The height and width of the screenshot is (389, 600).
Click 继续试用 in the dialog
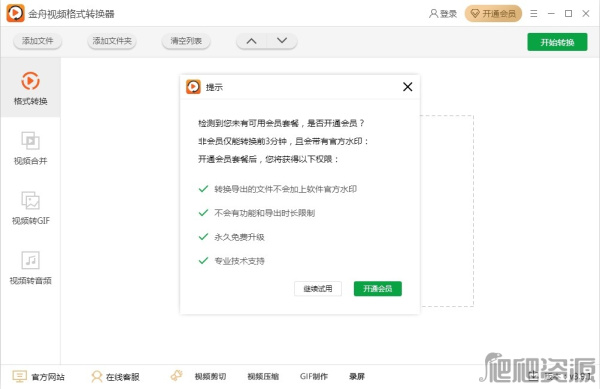(x=318, y=288)
